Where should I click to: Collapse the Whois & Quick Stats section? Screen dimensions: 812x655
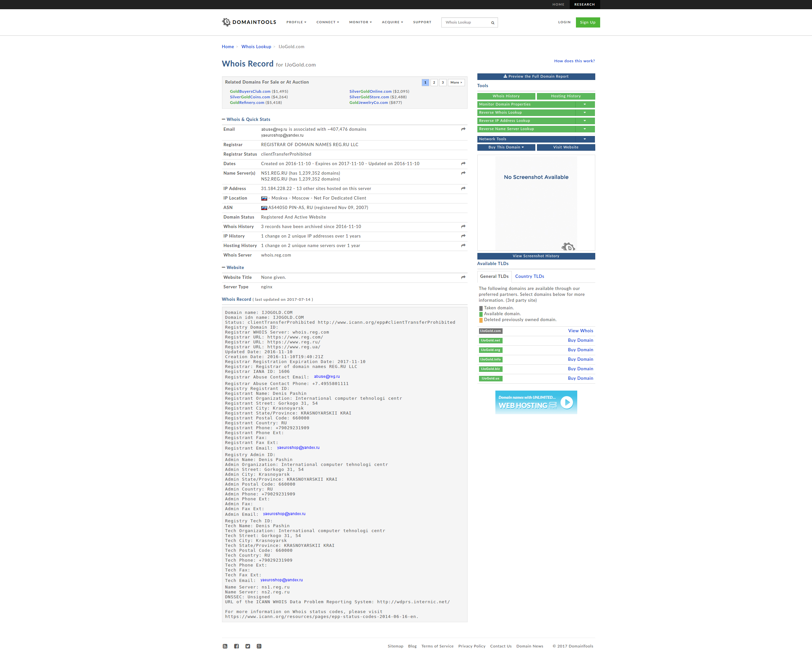click(224, 119)
